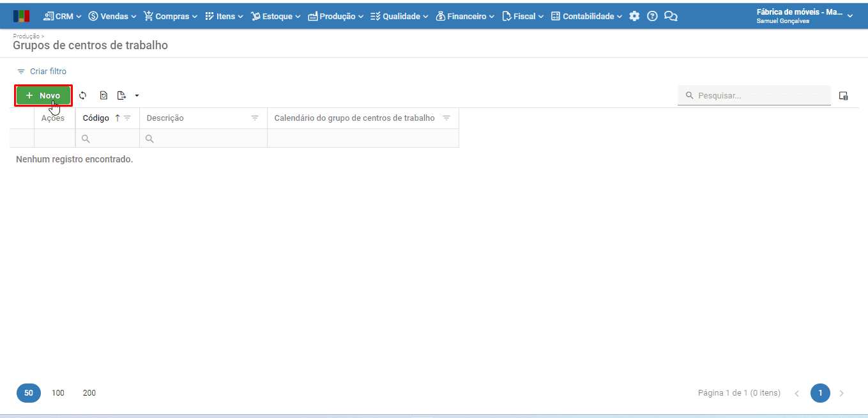Open the Vendas menu

[x=112, y=16]
